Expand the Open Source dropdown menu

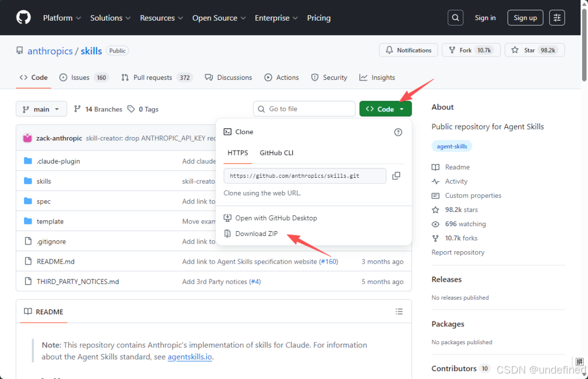coord(219,17)
